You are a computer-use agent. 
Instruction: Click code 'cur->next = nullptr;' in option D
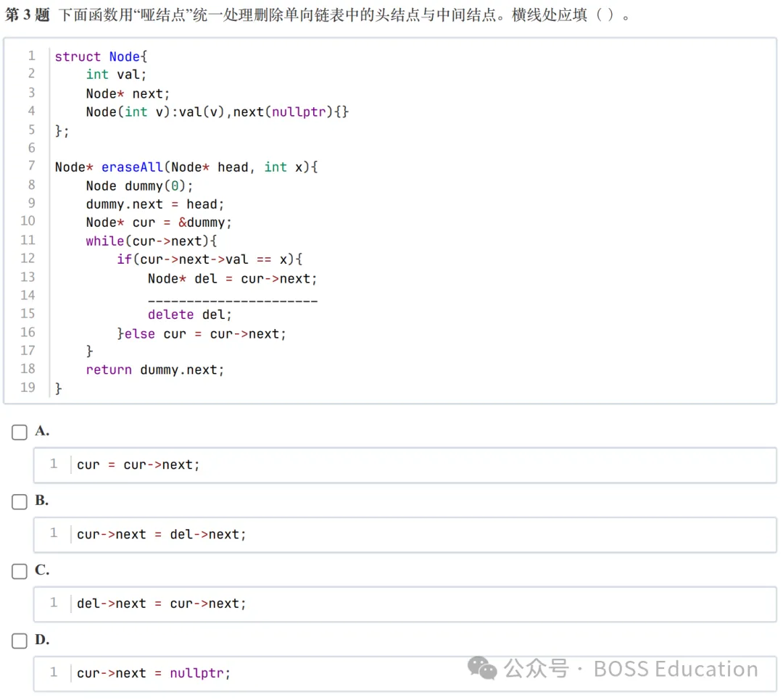point(153,673)
